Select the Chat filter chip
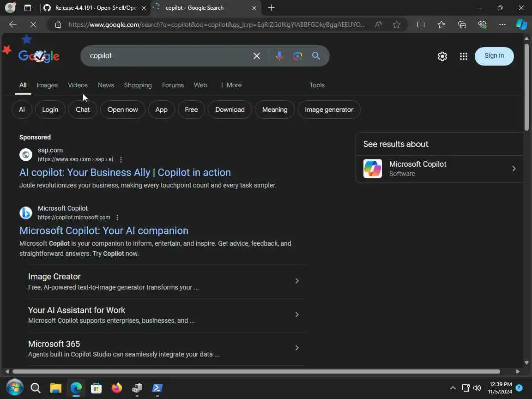The width and height of the screenshot is (532, 399). tap(83, 109)
